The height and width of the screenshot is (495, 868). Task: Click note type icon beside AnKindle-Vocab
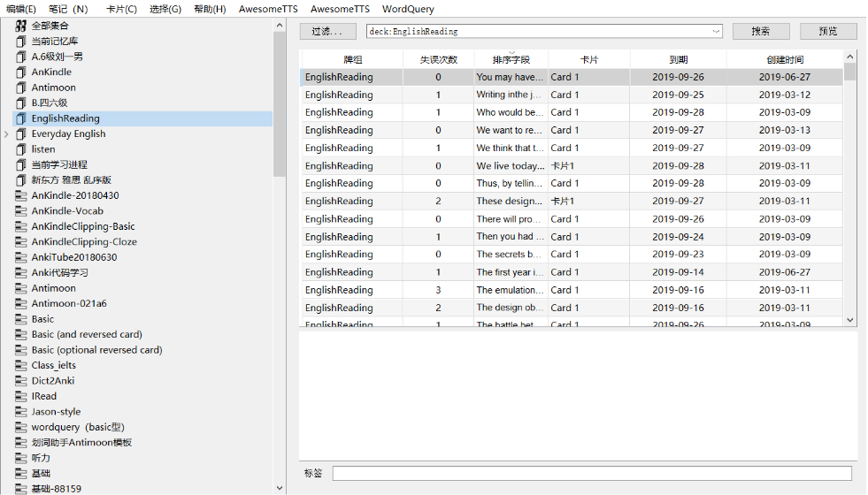[21, 211]
